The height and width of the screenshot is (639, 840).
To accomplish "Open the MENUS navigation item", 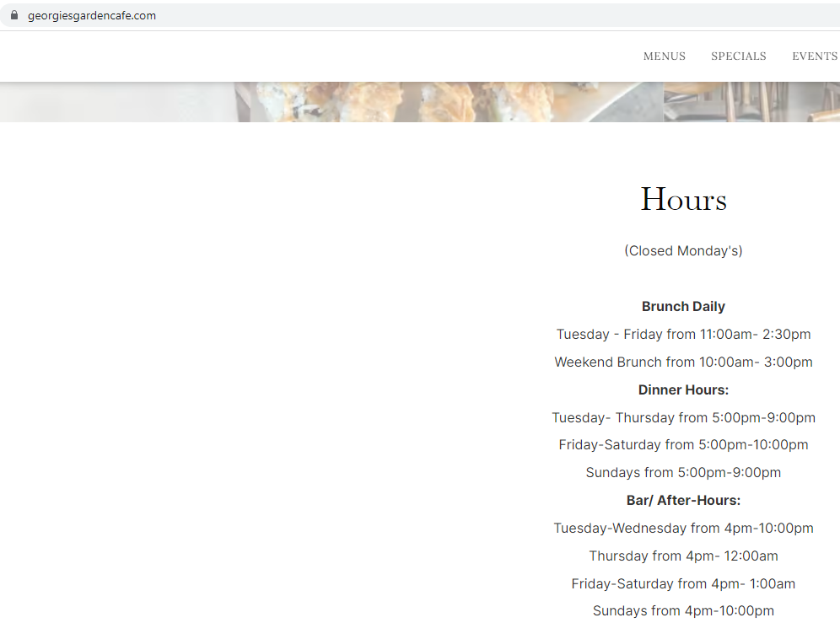I will point(664,56).
